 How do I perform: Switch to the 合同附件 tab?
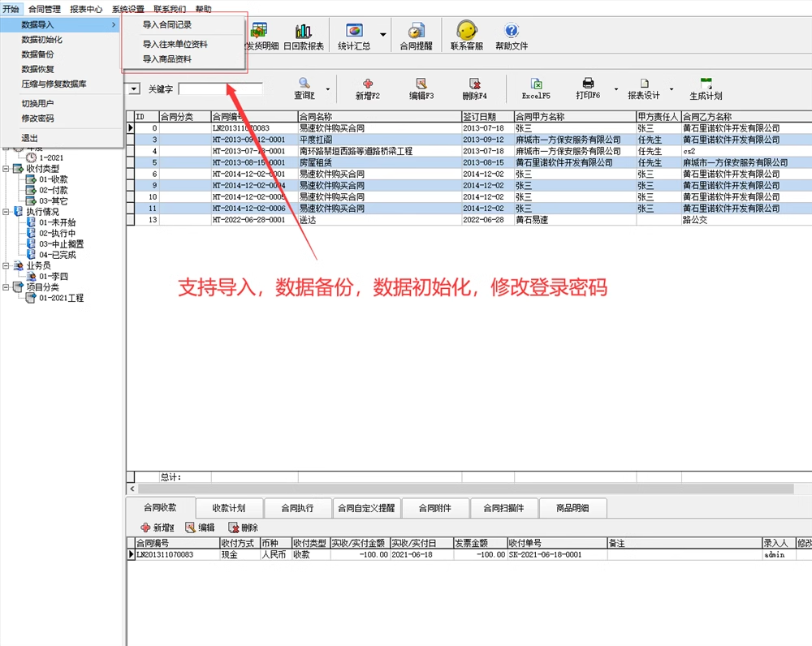tap(435, 508)
